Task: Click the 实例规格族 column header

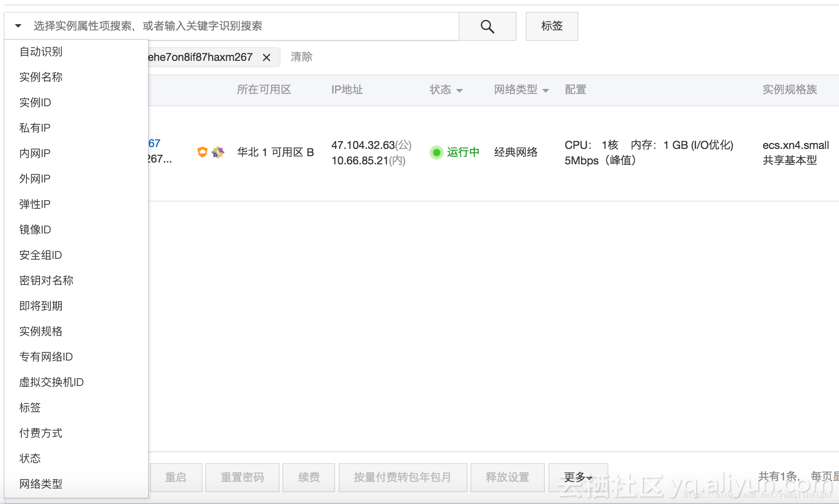Action: click(x=790, y=90)
